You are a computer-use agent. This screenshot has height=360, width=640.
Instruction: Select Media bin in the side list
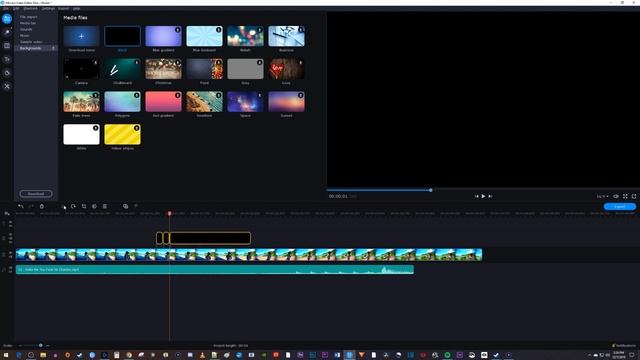coord(28,23)
